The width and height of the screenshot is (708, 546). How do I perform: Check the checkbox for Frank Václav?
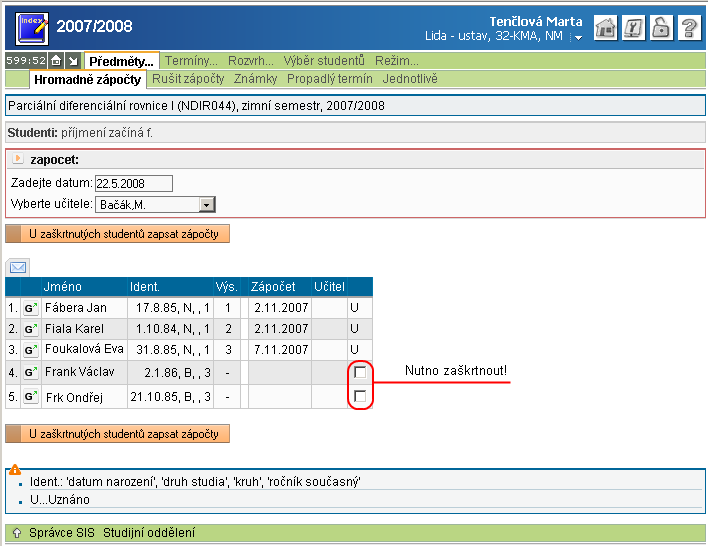pyautogui.click(x=360, y=373)
